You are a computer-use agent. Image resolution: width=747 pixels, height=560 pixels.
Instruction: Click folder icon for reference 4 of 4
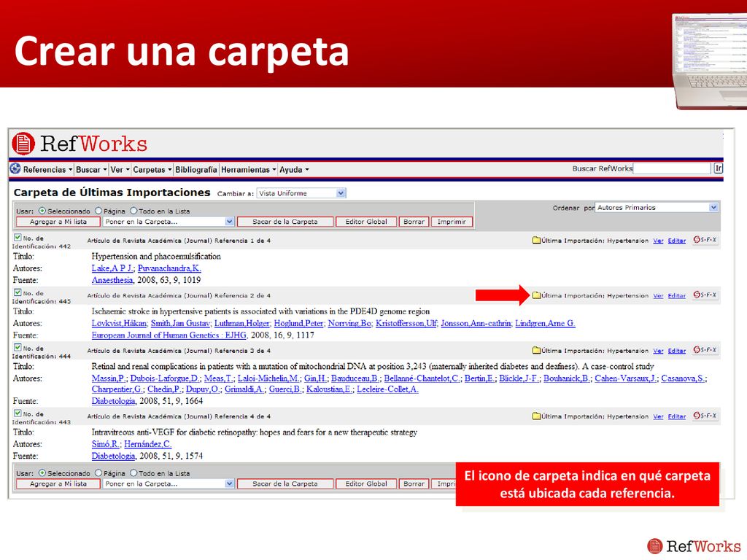click(536, 416)
